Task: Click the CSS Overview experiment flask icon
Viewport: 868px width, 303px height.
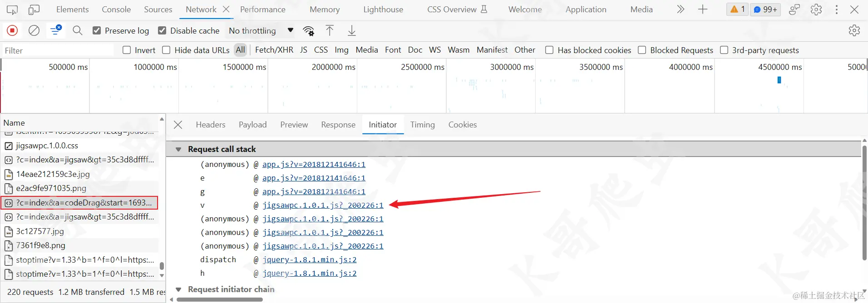Action: tap(484, 9)
